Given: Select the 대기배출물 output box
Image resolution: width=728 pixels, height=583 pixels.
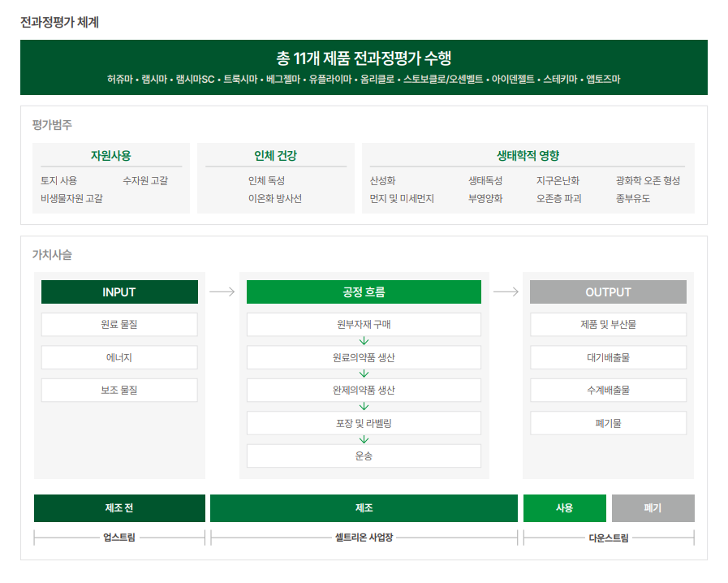Looking at the screenshot, I should 608,357.
